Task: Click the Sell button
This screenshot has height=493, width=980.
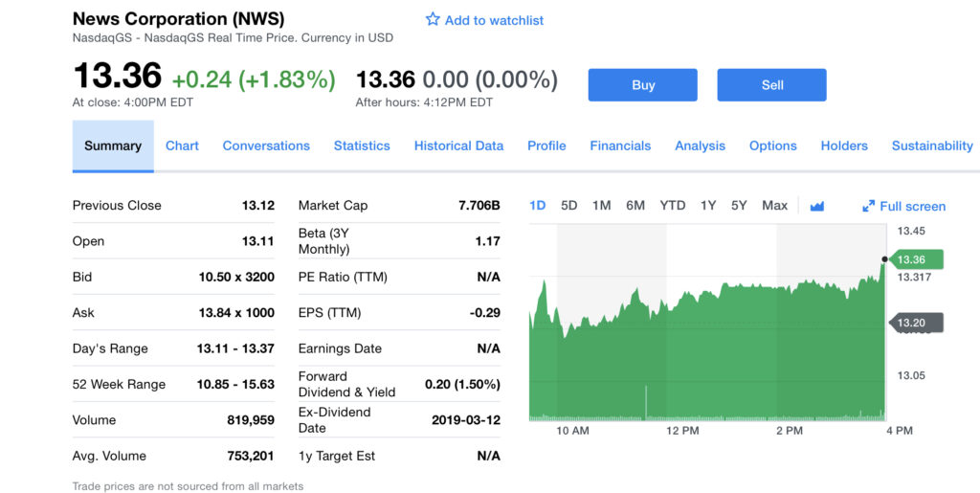Action: [772, 85]
